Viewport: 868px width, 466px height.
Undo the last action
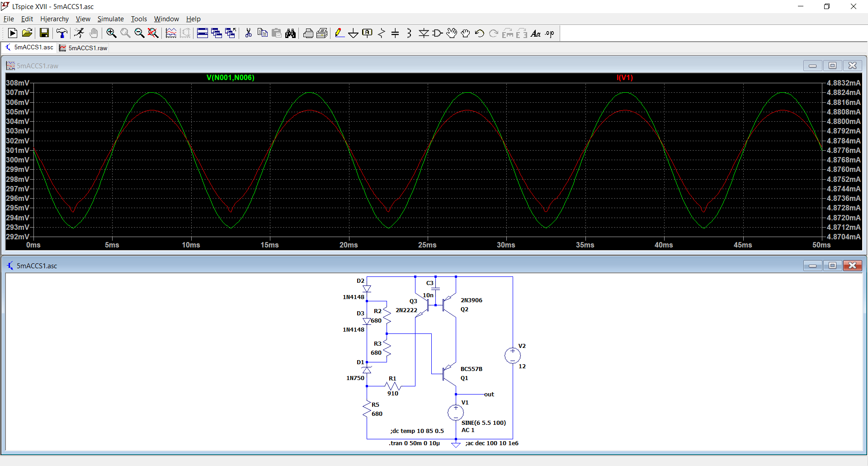[x=480, y=33]
